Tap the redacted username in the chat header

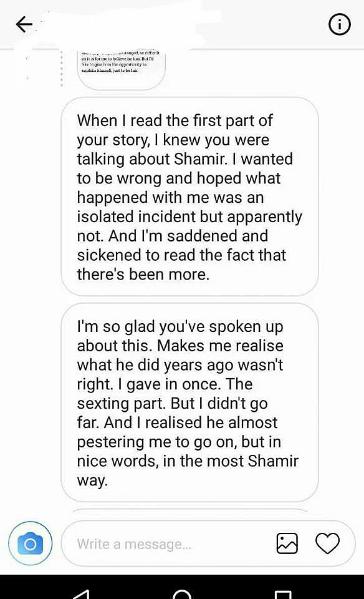pos(126,25)
